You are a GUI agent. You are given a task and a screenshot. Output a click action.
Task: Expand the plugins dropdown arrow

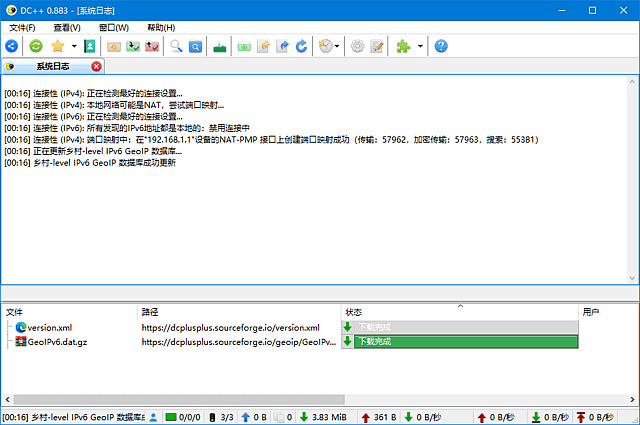[420, 46]
